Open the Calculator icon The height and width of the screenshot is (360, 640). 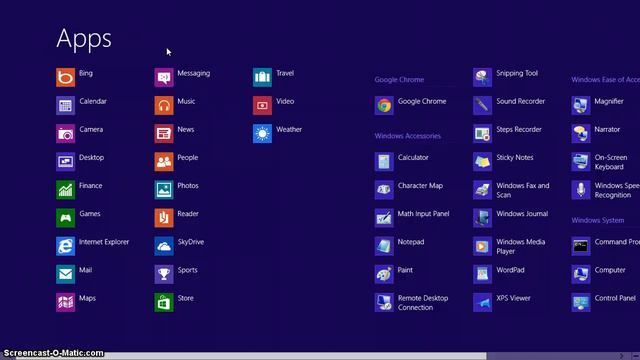[384, 162]
